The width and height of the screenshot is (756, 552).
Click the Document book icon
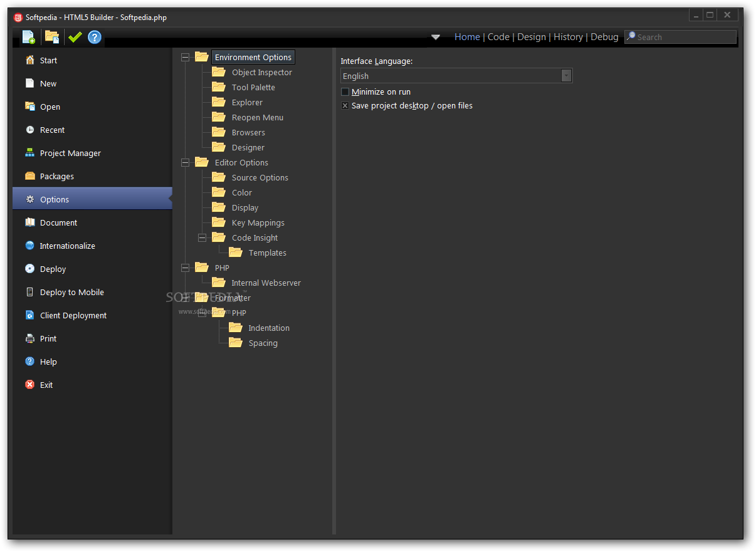point(30,222)
